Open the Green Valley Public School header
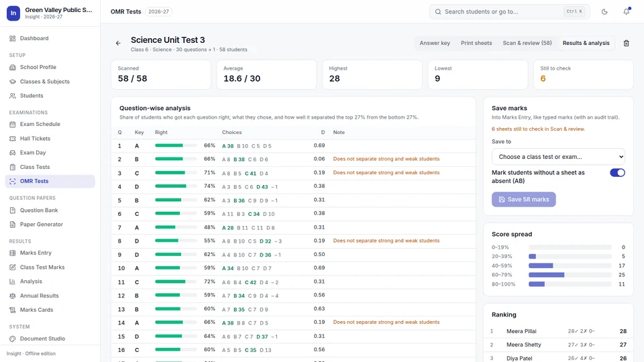 50,13
